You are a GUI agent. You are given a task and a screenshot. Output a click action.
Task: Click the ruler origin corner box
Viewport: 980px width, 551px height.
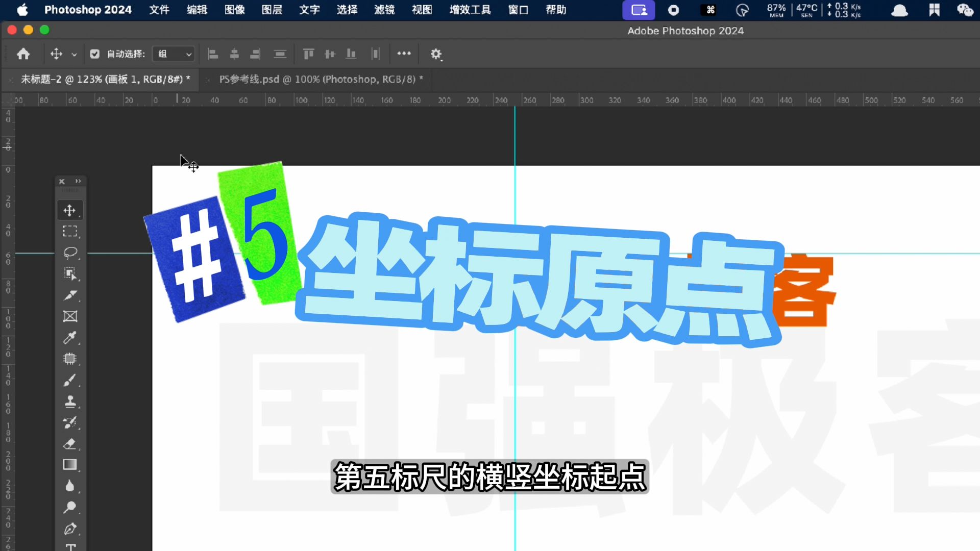[8, 100]
